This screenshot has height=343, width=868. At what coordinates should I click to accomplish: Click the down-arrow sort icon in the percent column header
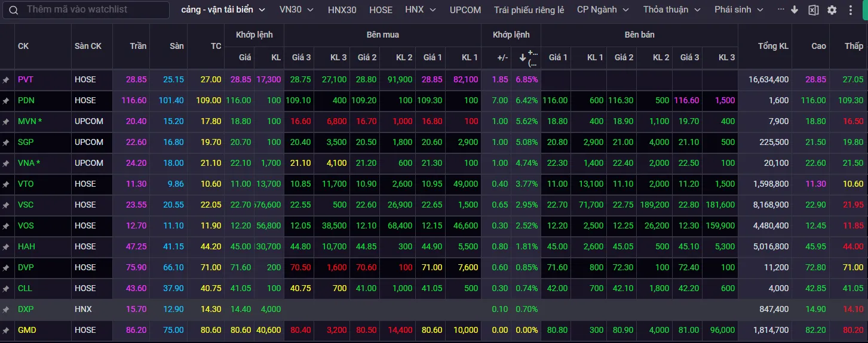coord(523,58)
